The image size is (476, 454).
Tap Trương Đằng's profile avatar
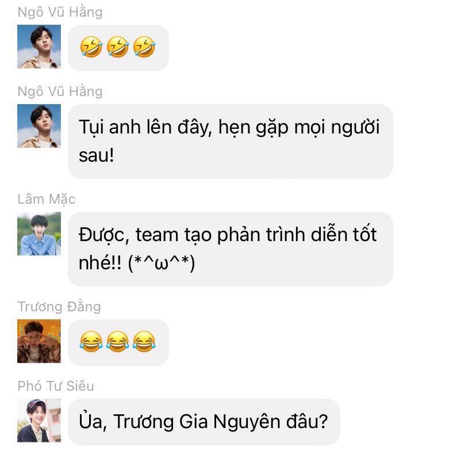[x=39, y=341]
